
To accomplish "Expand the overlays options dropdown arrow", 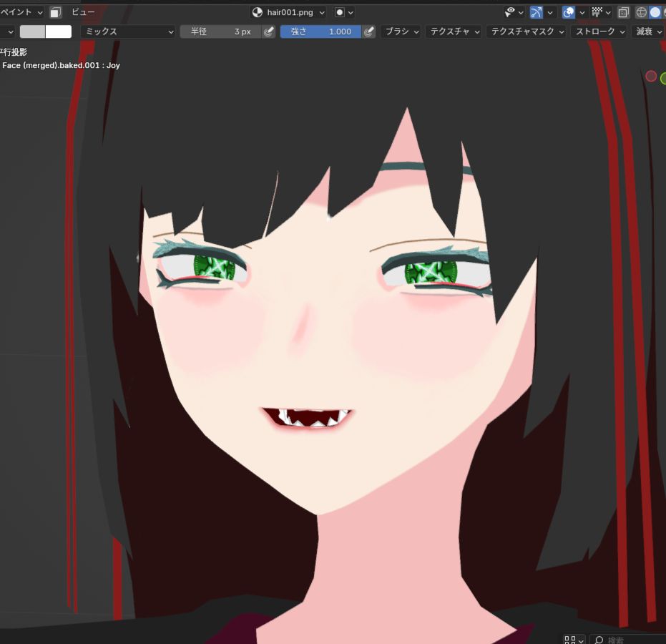I will click(582, 13).
